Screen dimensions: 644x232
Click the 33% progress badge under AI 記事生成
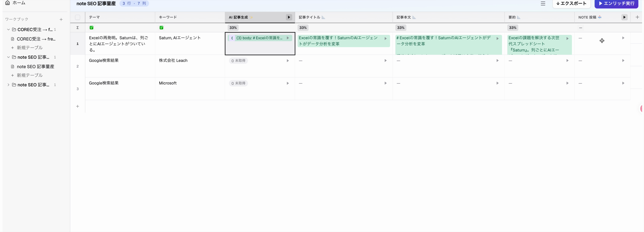coord(233,28)
